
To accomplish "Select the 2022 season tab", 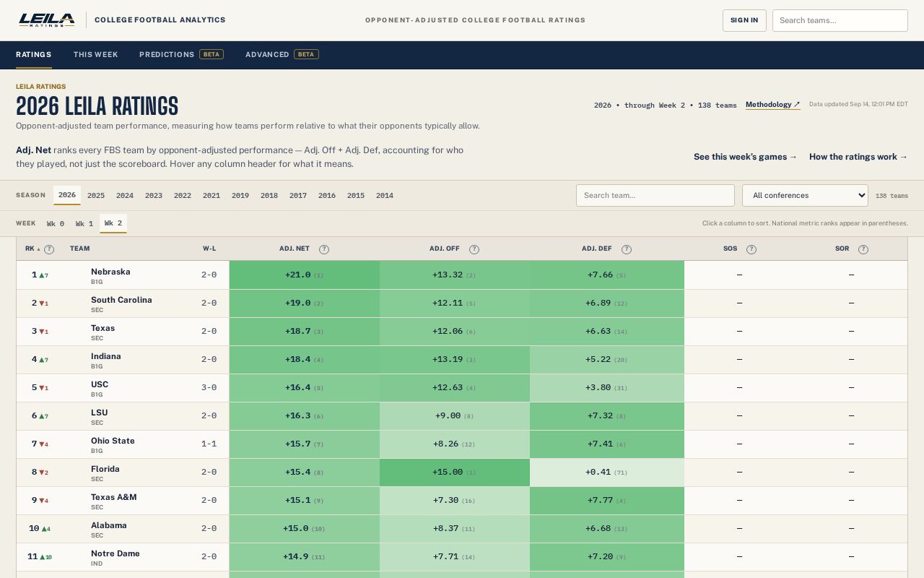I will click(x=183, y=196).
